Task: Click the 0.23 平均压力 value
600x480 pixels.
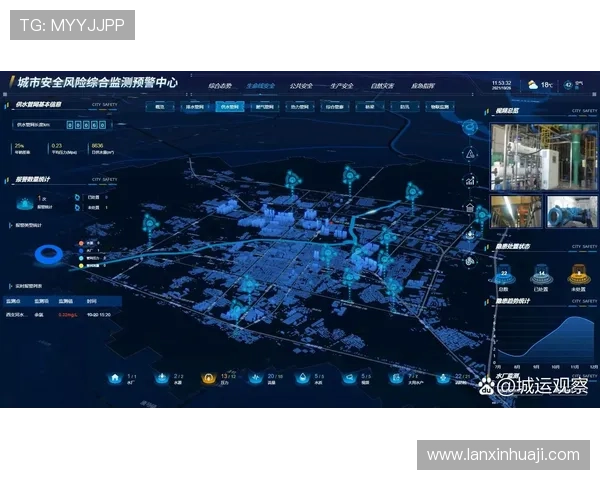Action: click(x=57, y=146)
